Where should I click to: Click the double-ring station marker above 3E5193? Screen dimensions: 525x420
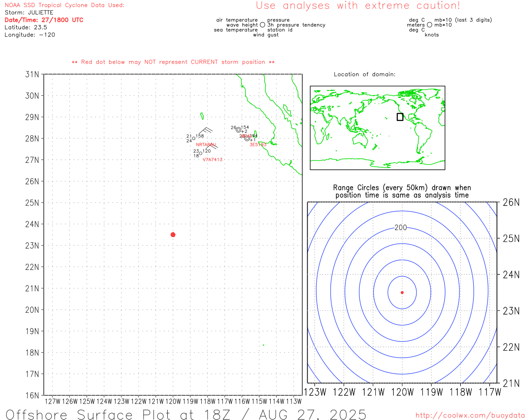pos(247,138)
